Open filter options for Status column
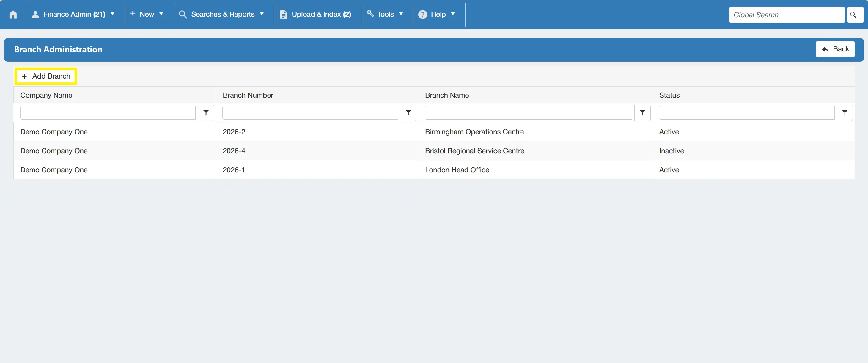Image resolution: width=868 pixels, height=363 pixels. click(845, 113)
